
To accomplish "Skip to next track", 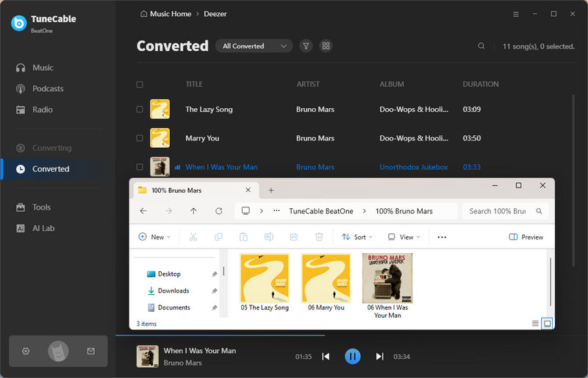I will click(379, 356).
